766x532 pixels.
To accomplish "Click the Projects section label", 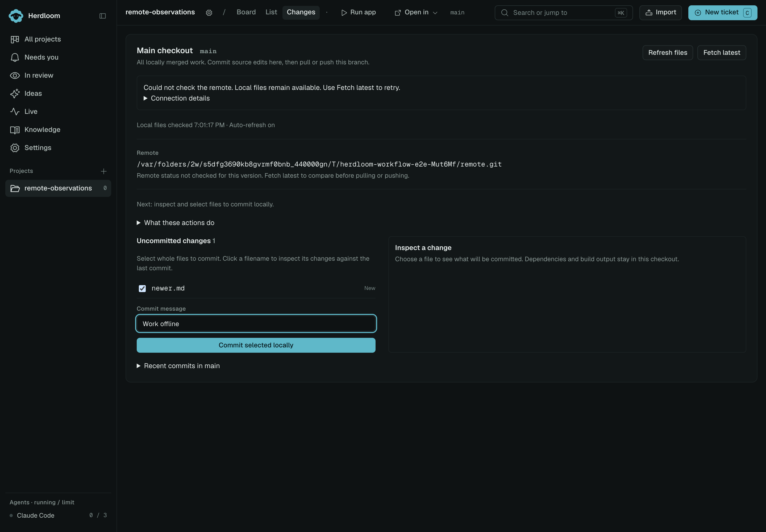I will (x=21, y=171).
